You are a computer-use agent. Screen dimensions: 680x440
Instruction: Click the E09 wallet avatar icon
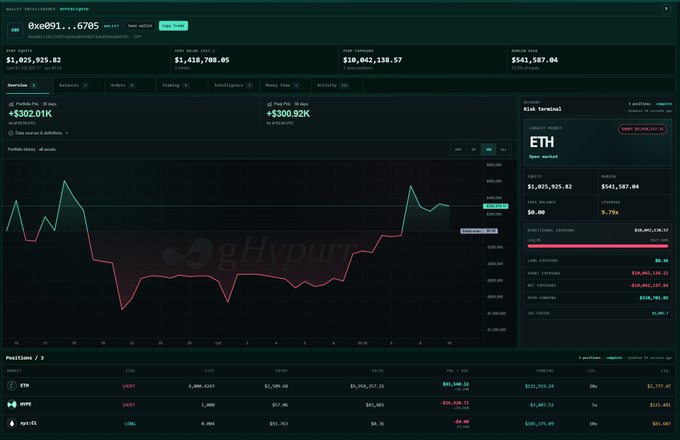pos(15,30)
